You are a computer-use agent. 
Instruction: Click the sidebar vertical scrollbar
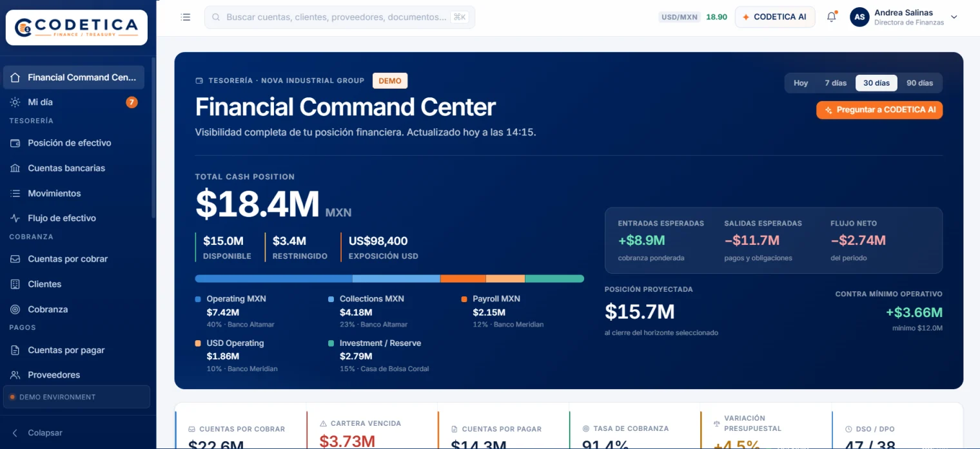tap(153, 137)
